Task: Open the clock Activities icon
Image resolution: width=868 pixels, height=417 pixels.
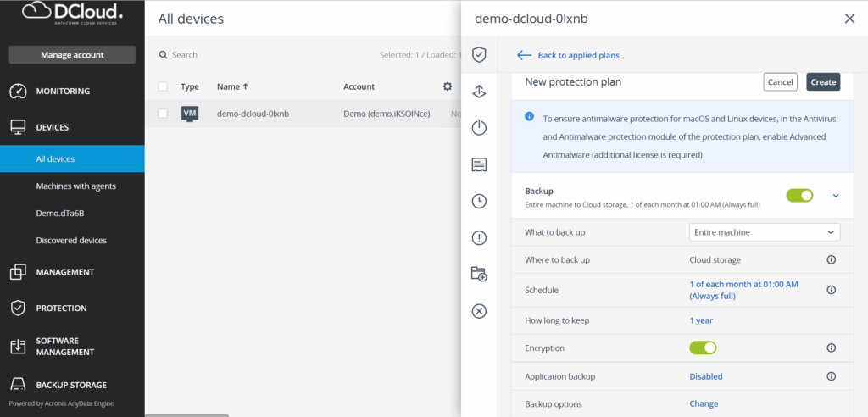Action: (x=479, y=201)
